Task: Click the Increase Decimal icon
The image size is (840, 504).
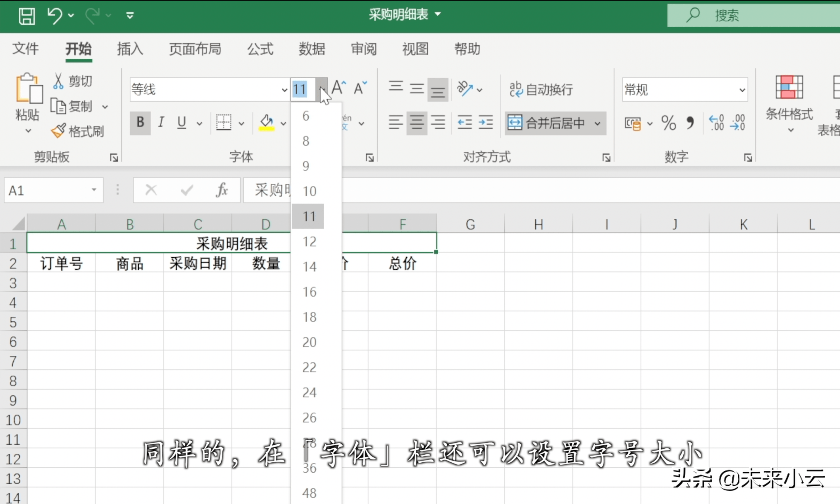Action: (x=716, y=123)
